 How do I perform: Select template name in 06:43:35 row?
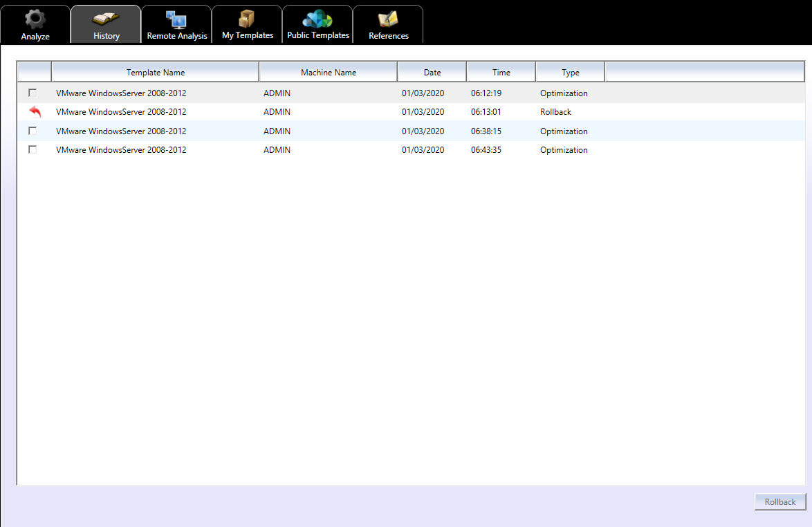[x=121, y=150]
